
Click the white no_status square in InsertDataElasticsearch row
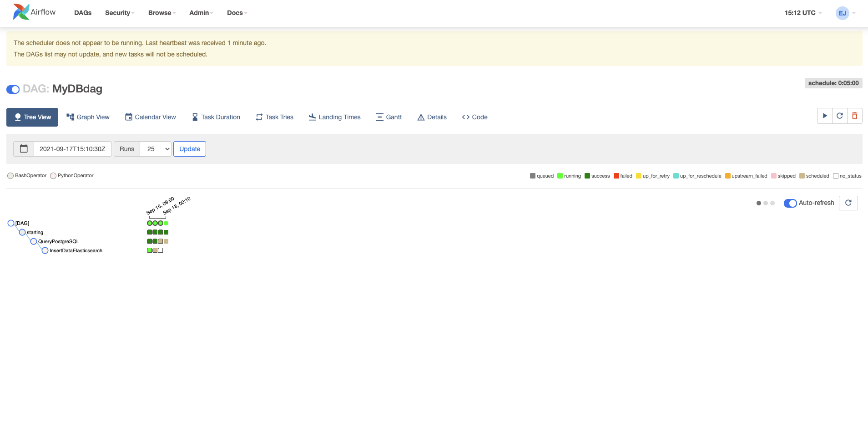pyautogui.click(x=161, y=250)
